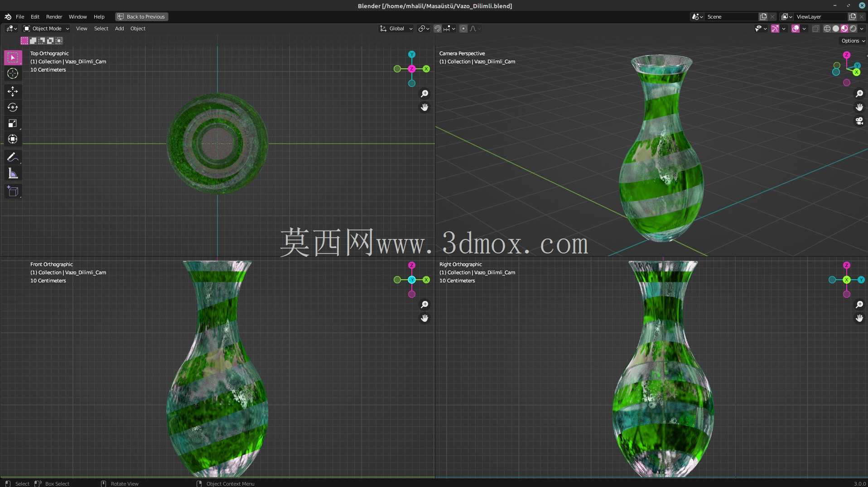Open the File menu
Screen dimensions: 868x487
[20, 17]
